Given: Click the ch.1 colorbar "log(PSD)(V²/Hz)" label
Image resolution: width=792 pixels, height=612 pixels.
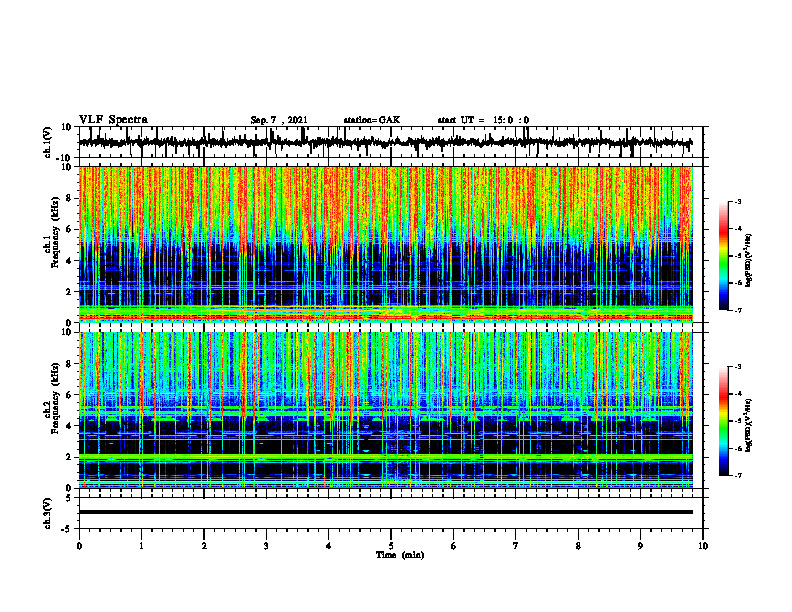Looking at the screenshot, I should [x=749, y=261].
